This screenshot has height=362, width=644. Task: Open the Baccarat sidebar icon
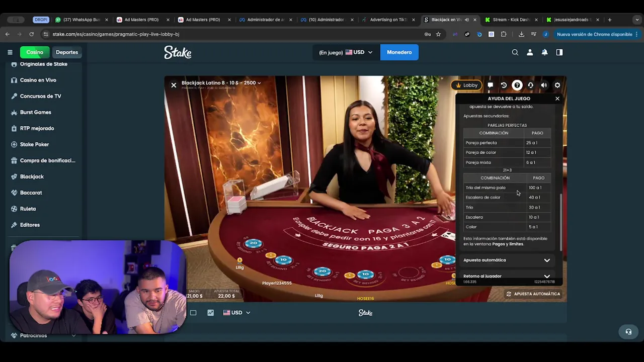[x=14, y=193]
